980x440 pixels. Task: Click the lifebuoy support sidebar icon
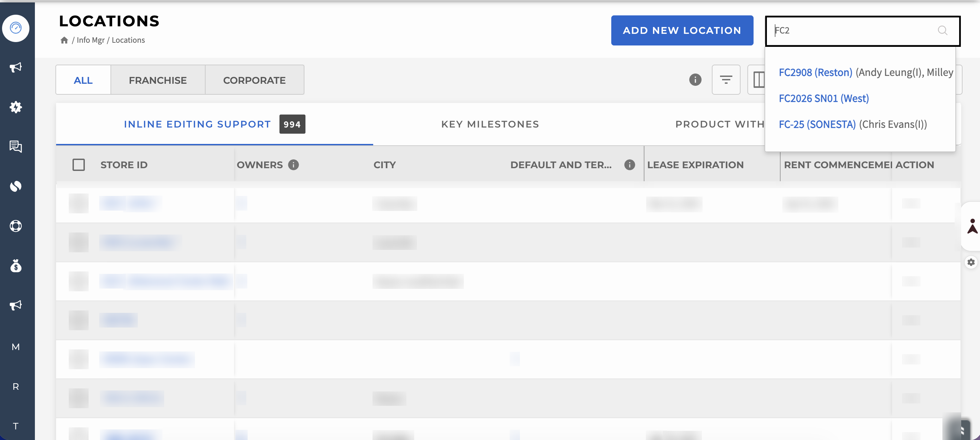point(16,226)
